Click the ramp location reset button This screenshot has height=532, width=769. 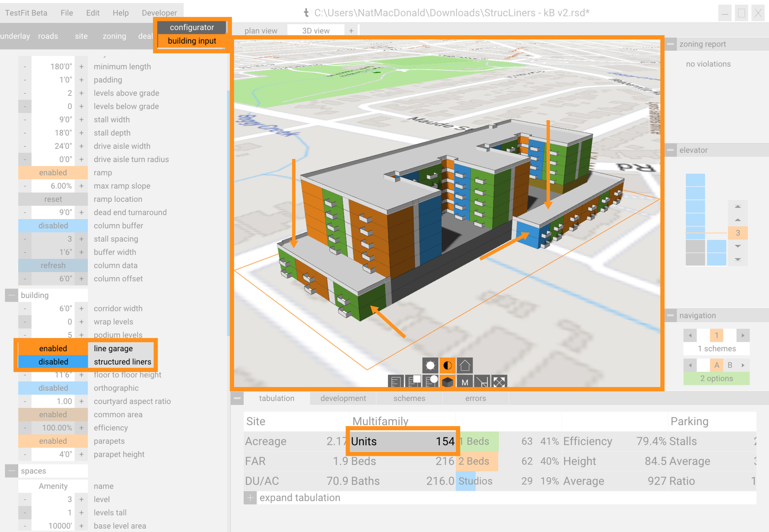(53, 199)
